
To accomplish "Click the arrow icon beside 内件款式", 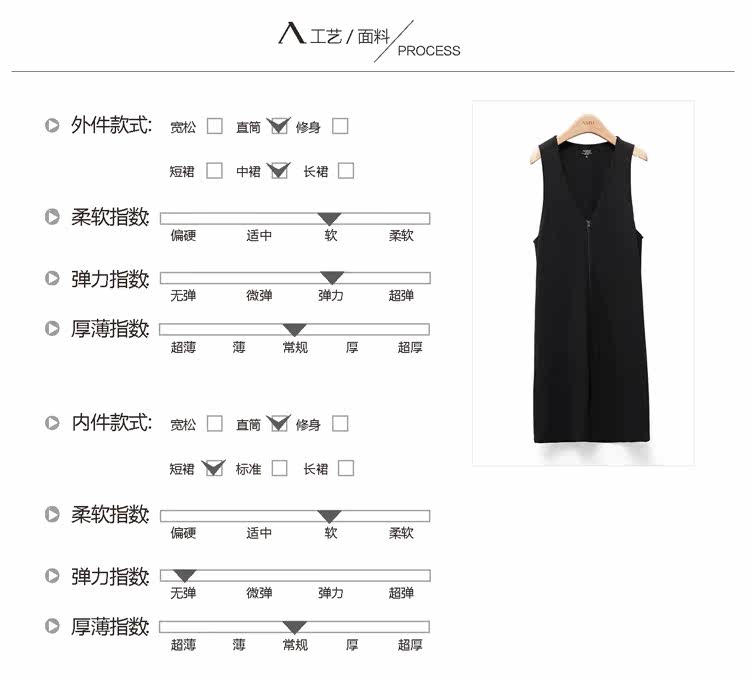I will tap(52, 423).
